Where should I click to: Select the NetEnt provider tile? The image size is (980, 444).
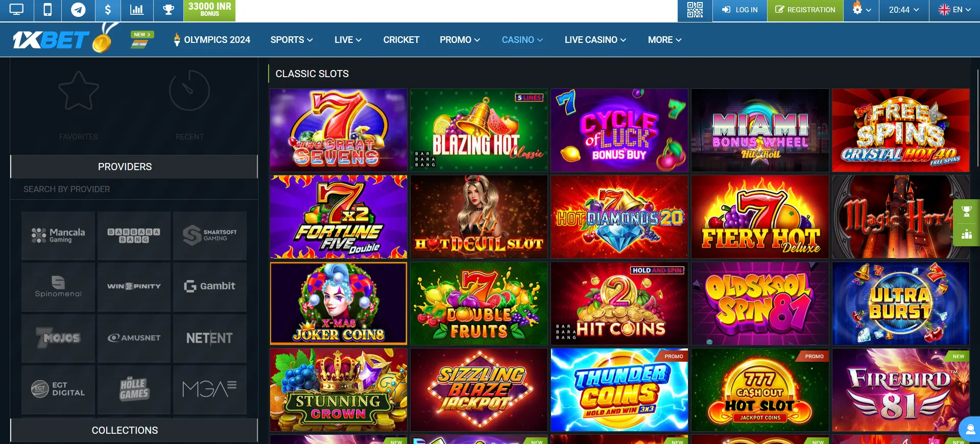209,338
